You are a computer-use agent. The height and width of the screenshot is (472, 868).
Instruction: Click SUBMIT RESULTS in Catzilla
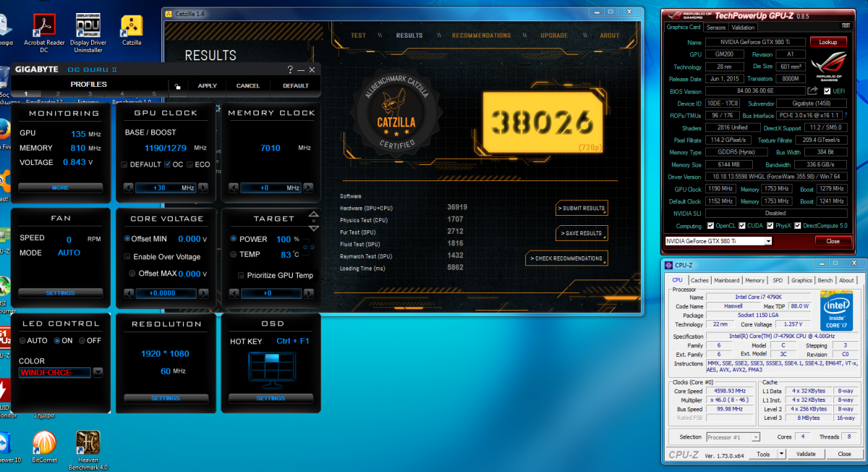coord(582,208)
